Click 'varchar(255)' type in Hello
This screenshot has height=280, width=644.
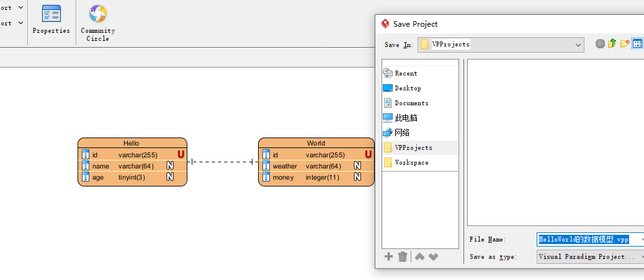click(x=138, y=155)
